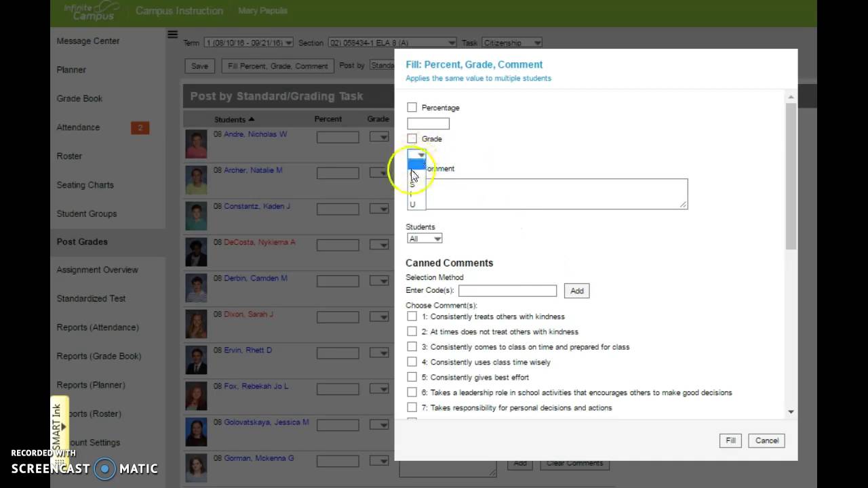Open Planner in sidebar

(71, 70)
